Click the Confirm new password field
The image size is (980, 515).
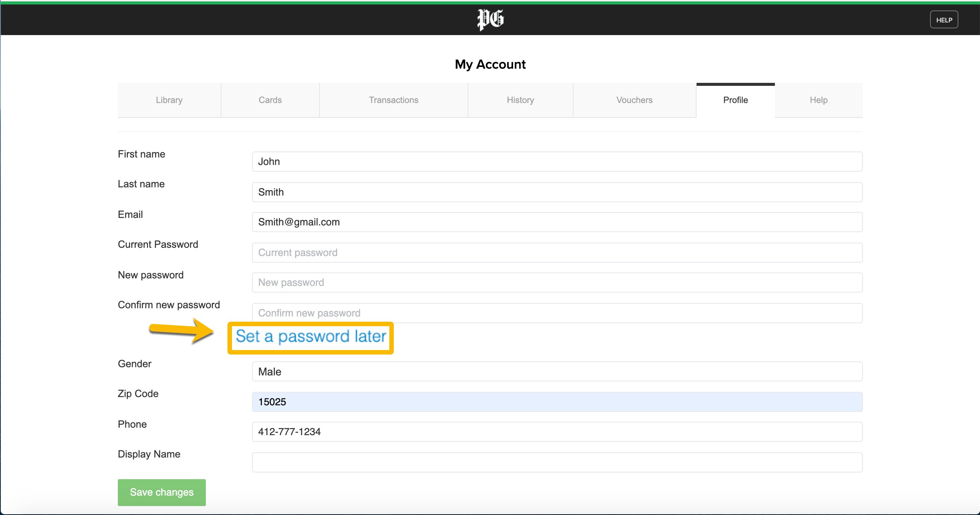(557, 313)
